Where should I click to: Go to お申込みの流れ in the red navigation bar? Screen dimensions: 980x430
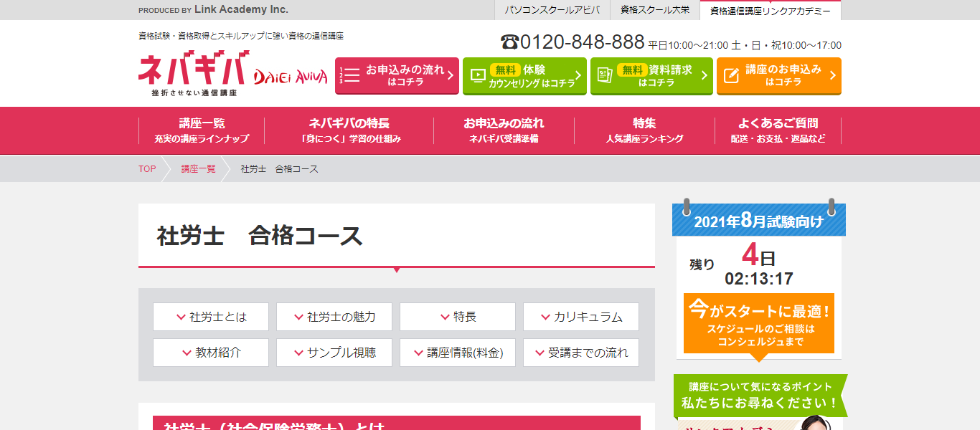pyautogui.click(x=504, y=130)
